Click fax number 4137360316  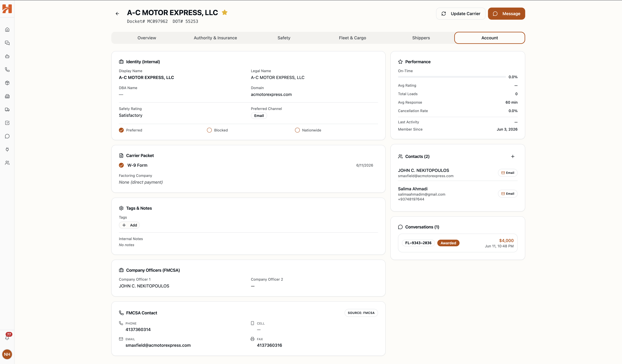269,346
